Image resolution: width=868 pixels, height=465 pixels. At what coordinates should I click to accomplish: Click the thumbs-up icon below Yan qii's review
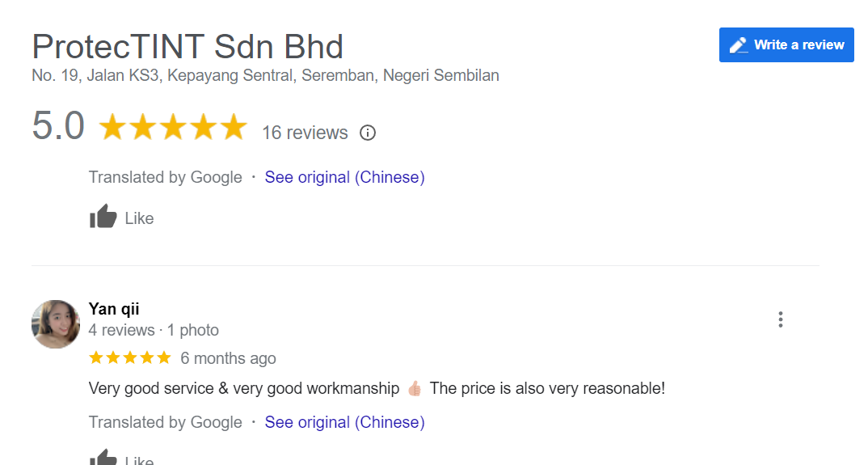point(103,458)
